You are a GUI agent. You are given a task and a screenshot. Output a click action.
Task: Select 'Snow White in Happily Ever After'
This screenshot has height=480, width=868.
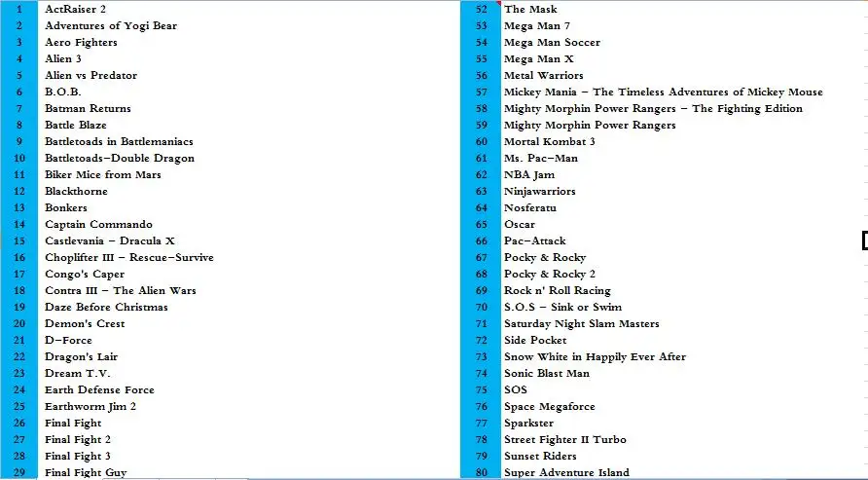click(x=595, y=357)
